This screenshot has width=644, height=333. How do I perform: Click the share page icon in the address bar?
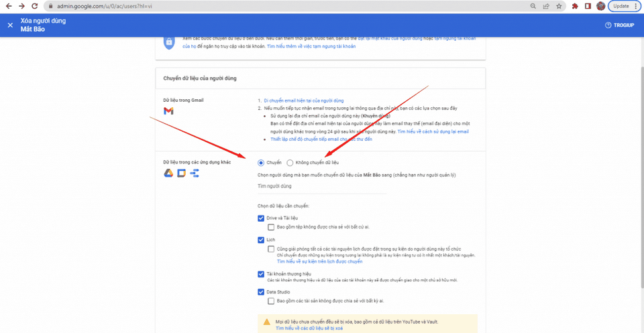(x=546, y=6)
